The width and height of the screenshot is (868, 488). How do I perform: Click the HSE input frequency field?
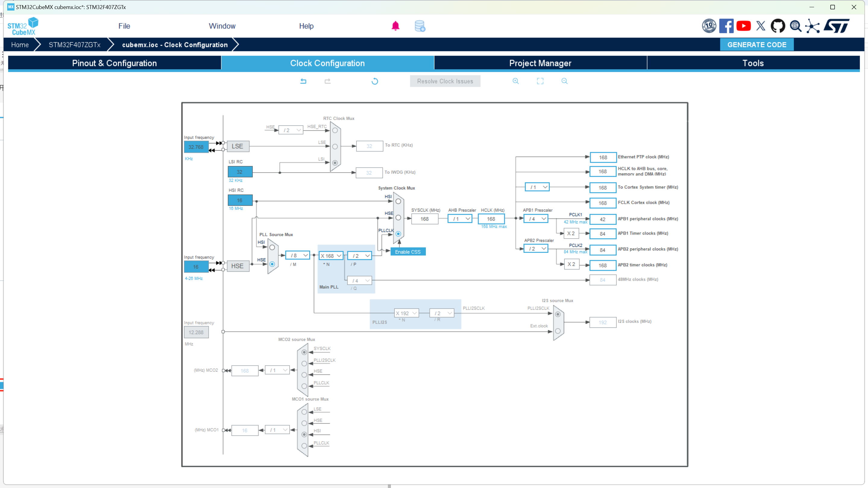(196, 267)
